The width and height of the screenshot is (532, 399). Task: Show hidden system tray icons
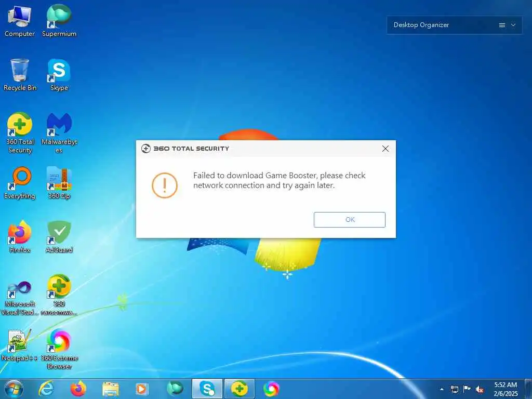442,389
